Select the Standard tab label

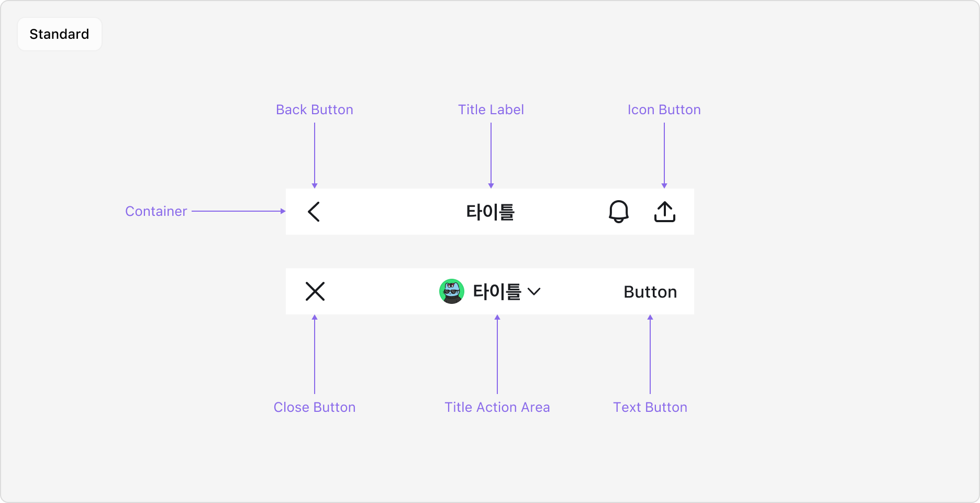point(59,34)
